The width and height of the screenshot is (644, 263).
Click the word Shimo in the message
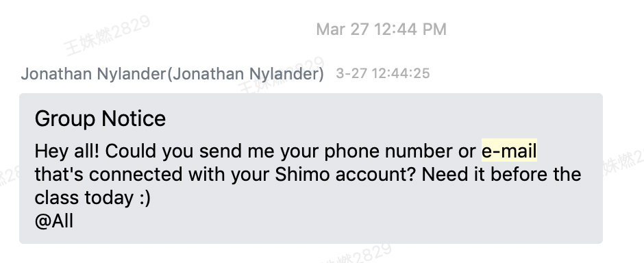click(x=302, y=175)
